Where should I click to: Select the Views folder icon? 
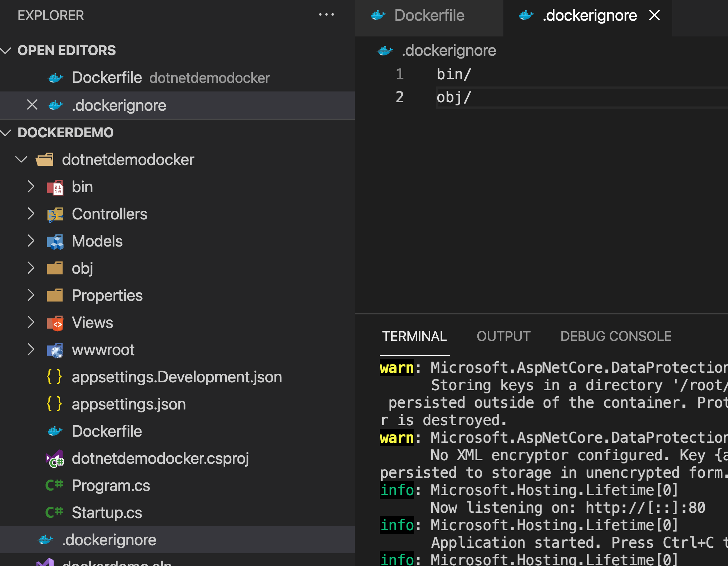pyautogui.click(x=55, y=322)
